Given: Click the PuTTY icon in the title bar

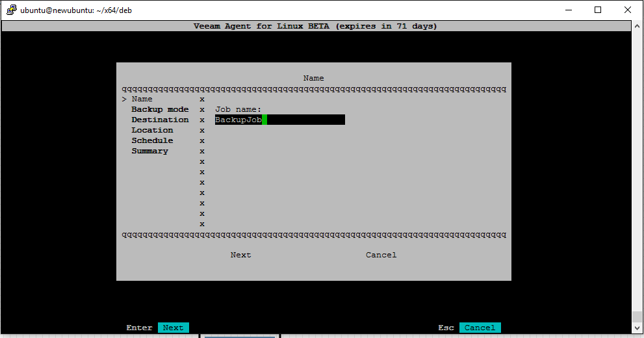Looking at the screenshot, I should click(12, 10).
